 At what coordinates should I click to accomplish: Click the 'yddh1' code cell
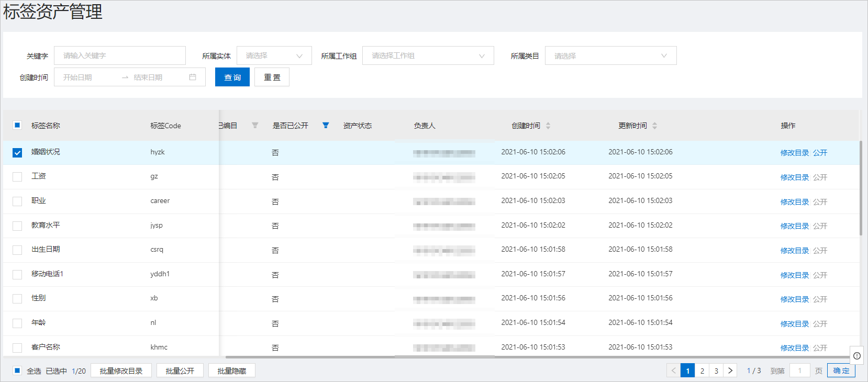[160, 274]
